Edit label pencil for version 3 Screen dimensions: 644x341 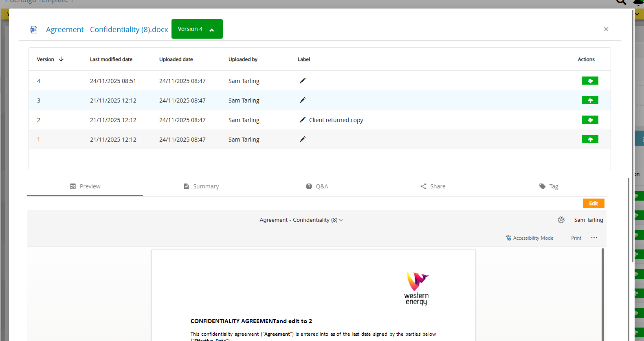[303, 100]
